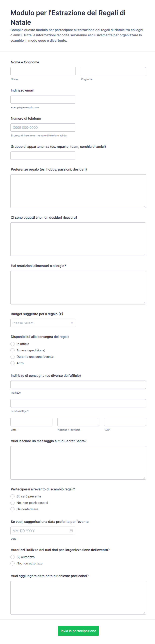Image resolution: width=155 pixels, height=644 pixels.
Task: Focus the Indirizzo email input
Action: click(x=43, y=99)
